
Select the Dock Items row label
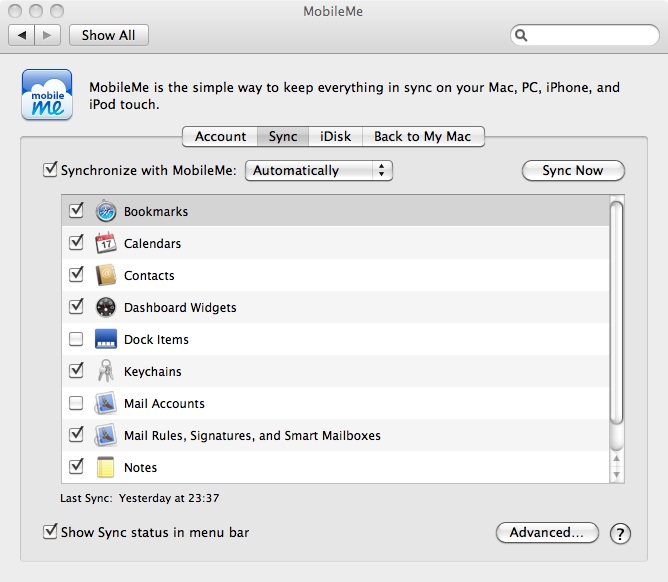[156, 340]
